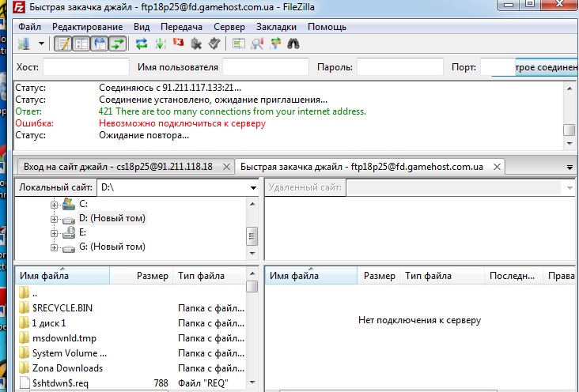Open the Редактирование menu
579x392 pixels.
coord(88,27)
